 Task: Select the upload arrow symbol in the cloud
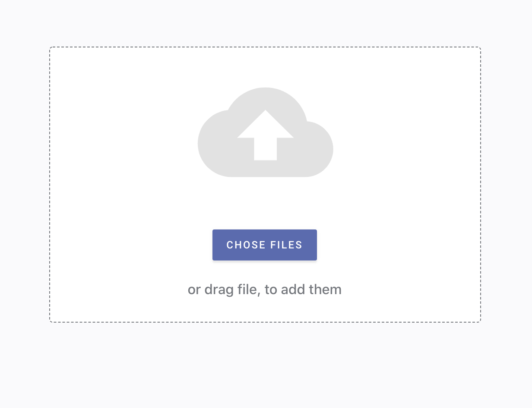coord(265,135)
